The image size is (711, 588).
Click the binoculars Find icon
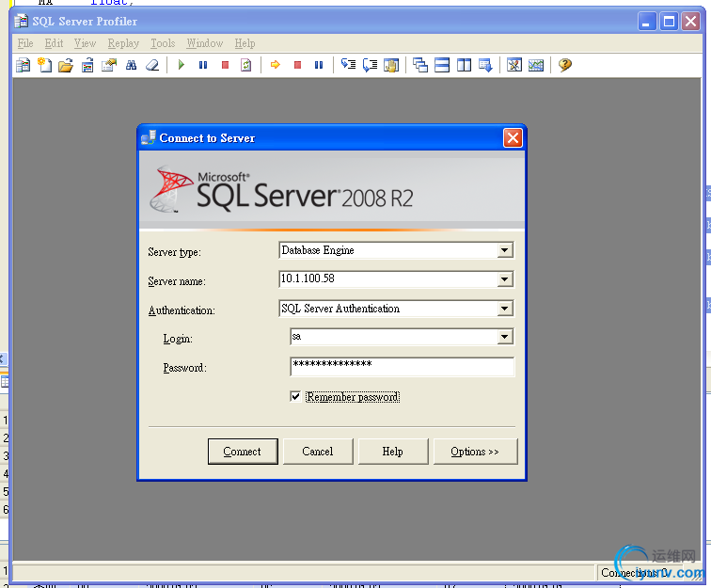click(131, 65)
